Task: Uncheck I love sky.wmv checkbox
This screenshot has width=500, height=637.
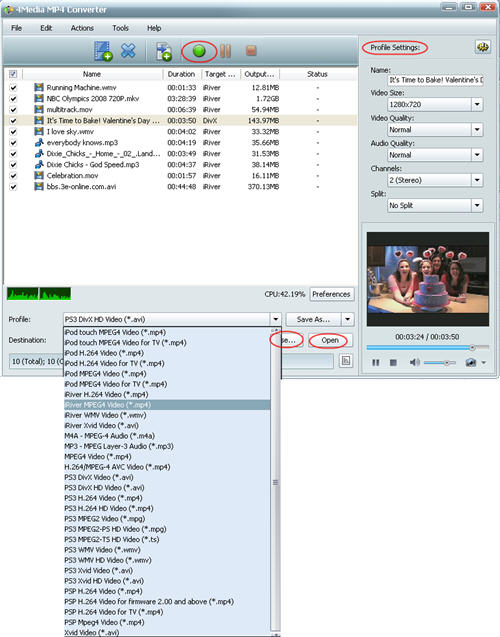Action: tap(13, 132)
